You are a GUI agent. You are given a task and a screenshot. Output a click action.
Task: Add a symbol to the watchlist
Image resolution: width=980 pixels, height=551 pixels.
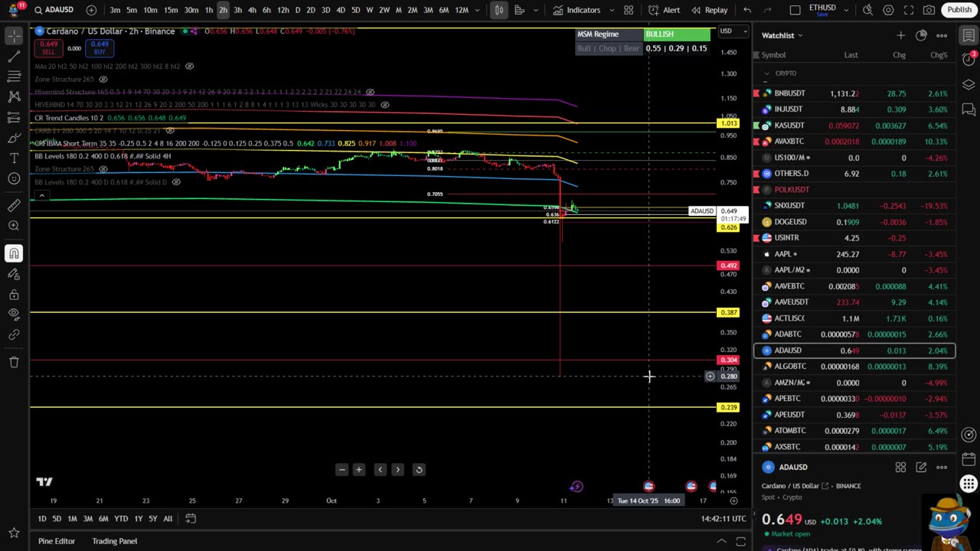coord(900,35)
